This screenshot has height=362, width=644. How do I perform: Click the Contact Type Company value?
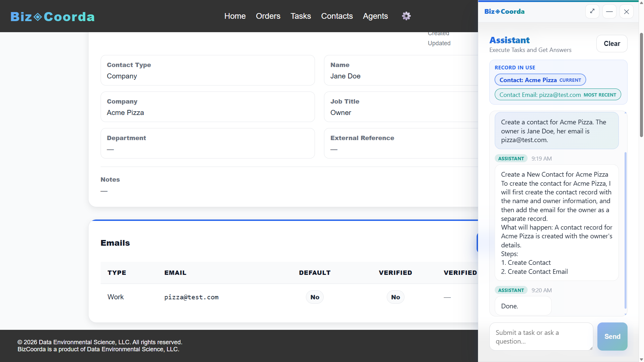(122, 76)
